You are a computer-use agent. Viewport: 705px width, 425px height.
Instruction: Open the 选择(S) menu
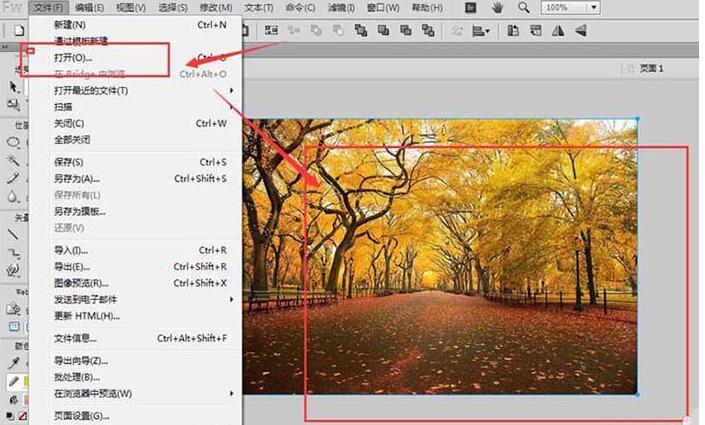[173, 8]
